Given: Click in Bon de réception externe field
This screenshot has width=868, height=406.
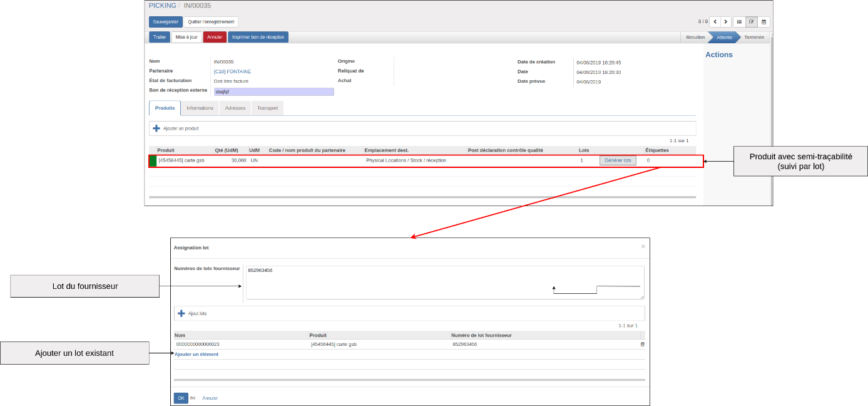Looking at the screenshot, I should click(x=273, y=91).
